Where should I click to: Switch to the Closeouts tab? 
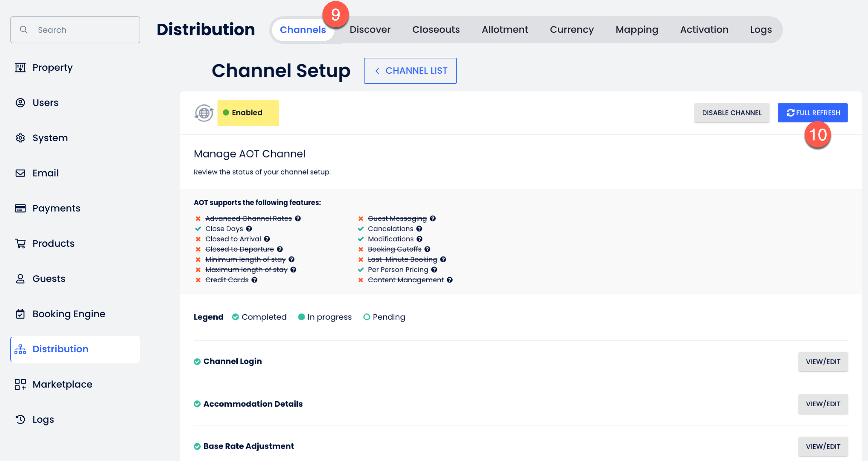[x=436, y=30]
